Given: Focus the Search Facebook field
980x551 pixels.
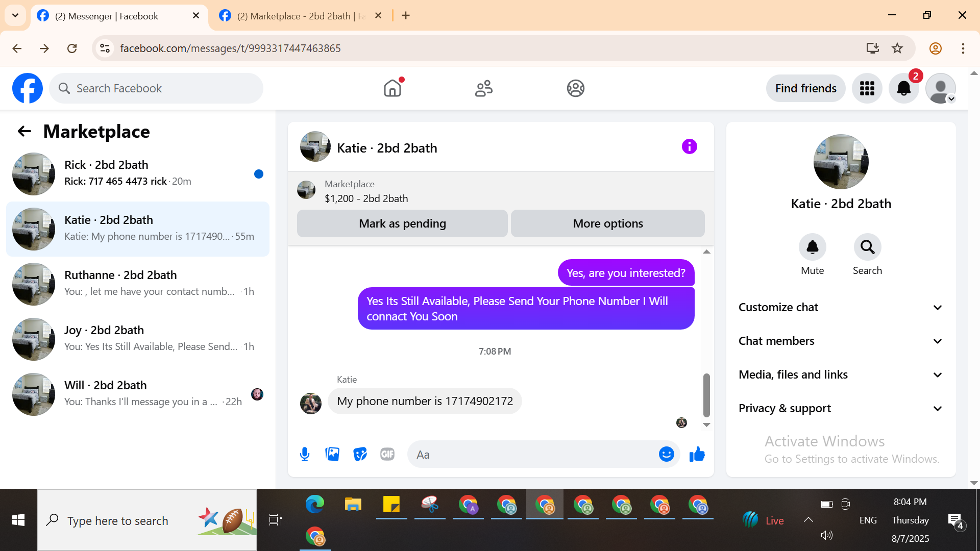Looking at the screenshot, I should tap(156, 88).
